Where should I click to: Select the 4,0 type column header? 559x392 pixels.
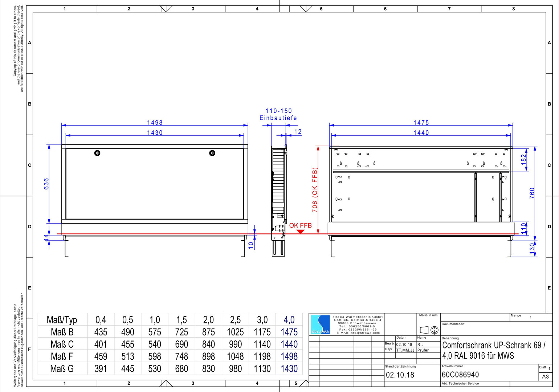[289, 320]
